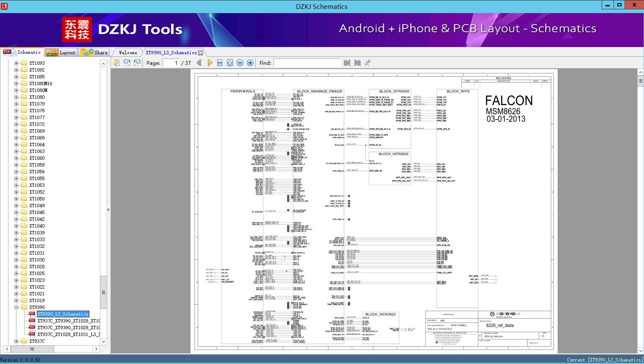Image resolution: width=644 pixels, height=364 pixels.
Task: Go to the previous page arrow
Action: coord(199,63)
